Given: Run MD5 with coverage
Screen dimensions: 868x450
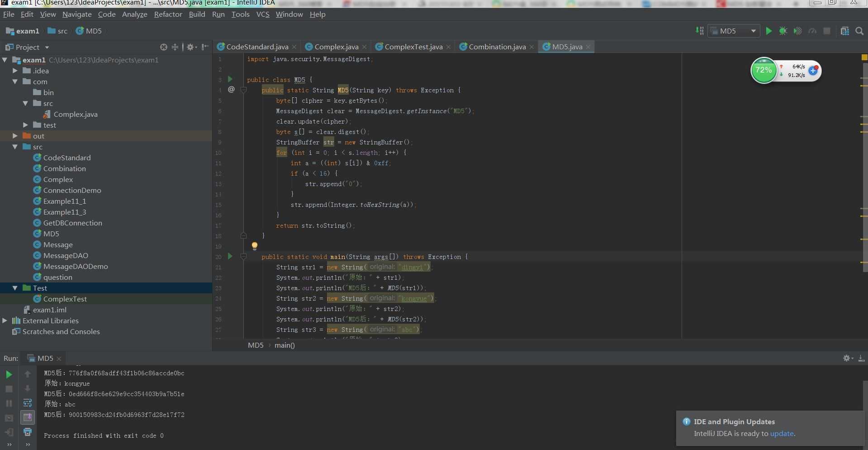Looking at the screenshot, I should pyautogui.click(x=797, y=31).
